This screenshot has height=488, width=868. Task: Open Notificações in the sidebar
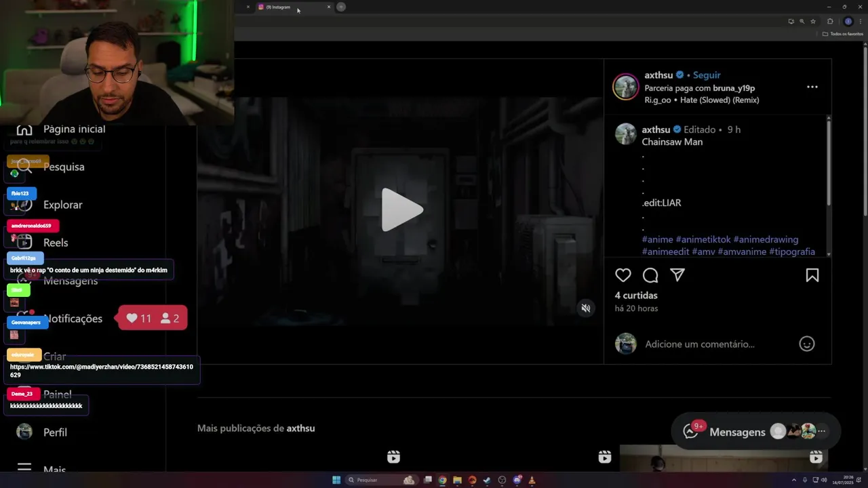click(61, 319)
